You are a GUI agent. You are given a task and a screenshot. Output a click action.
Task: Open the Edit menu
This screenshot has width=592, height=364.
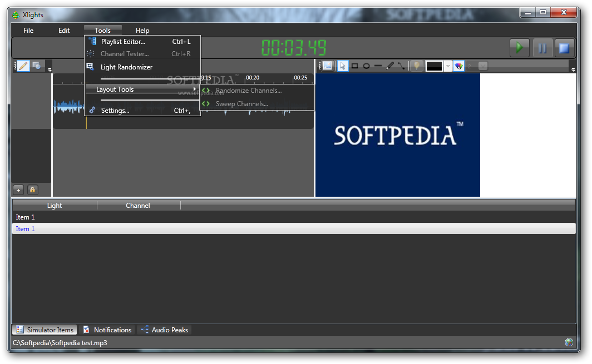point(64,30)
